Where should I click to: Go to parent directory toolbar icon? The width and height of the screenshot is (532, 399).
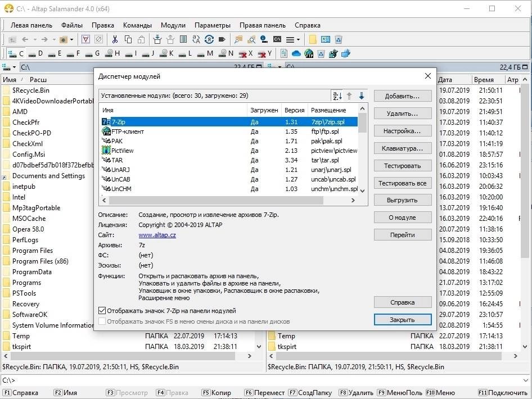coord(12,40)
